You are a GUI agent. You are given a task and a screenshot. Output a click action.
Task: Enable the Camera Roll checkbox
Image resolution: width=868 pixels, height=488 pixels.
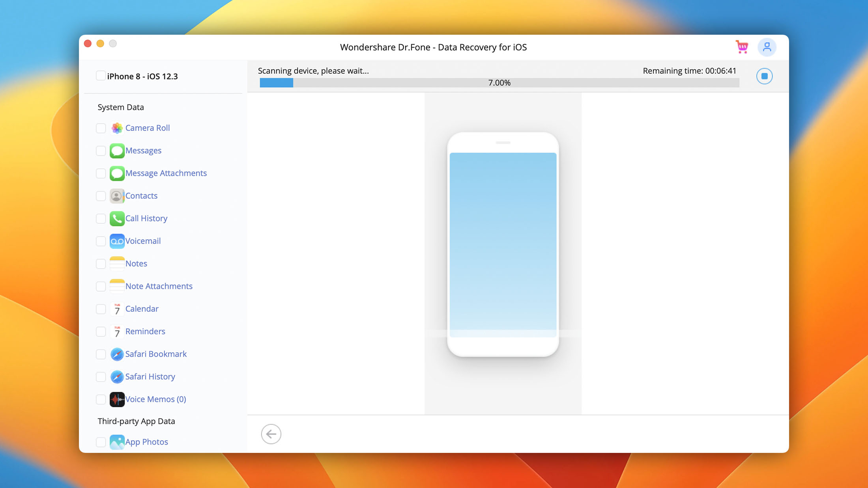pyautogui.click(x=101, y=128)
